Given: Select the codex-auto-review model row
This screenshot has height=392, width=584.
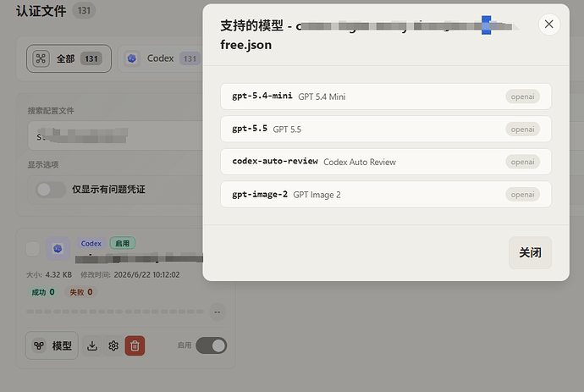Looking at the screenshot, I should tap(386, 162).
